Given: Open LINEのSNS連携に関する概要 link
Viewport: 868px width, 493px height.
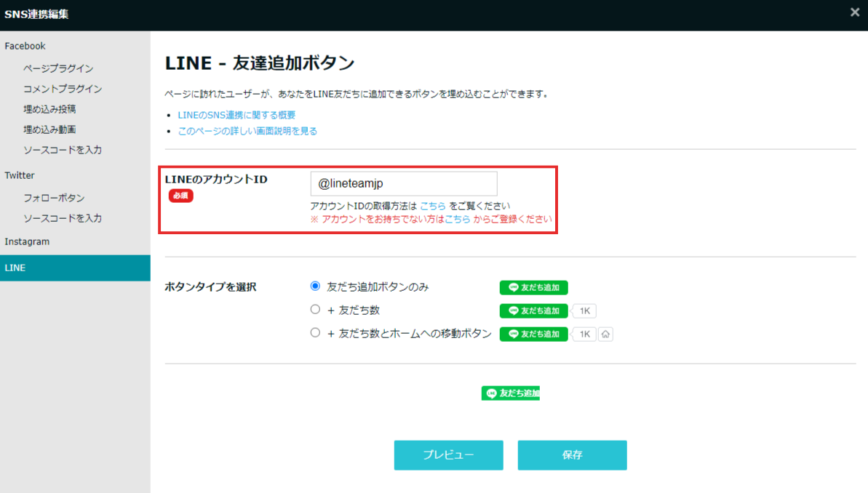Looking at the screenshot, I should pos(236,115).
